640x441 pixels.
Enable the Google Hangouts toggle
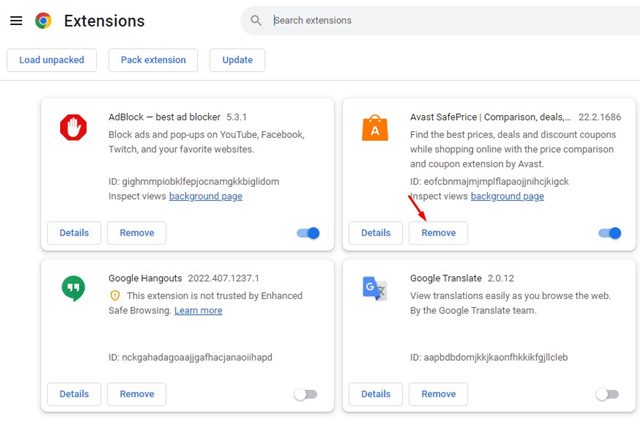[x=306, y=394]
